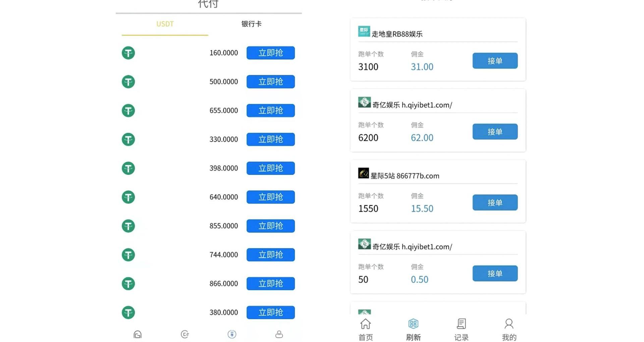Click the Tether icon beside 160.0000
This screenshot has width=644, height=342.
coord(128,53)
